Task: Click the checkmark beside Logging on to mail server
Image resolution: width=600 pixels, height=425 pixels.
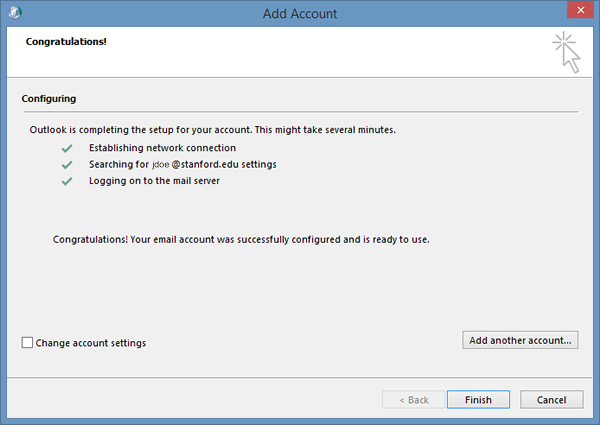Action: [x=67, y=181]
